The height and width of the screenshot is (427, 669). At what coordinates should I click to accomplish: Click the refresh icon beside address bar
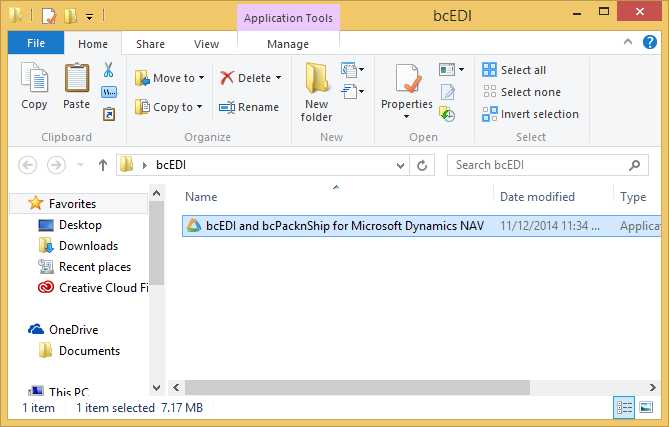click(423, 165)
